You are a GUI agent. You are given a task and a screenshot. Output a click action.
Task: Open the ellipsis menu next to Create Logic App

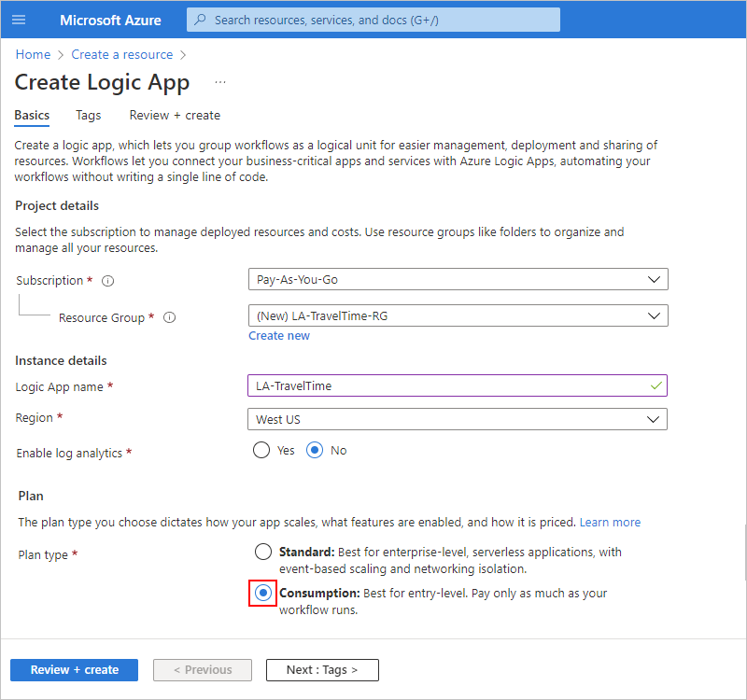219,83
